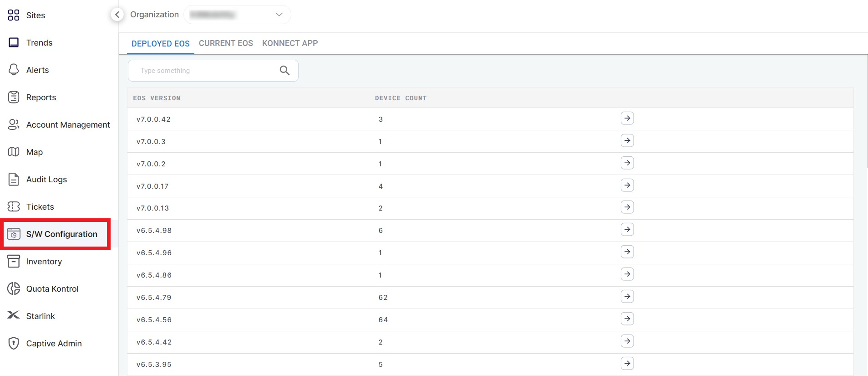Click the Alerts bell icon
This screenshot has width=868, height=376.
click(14, 70)
